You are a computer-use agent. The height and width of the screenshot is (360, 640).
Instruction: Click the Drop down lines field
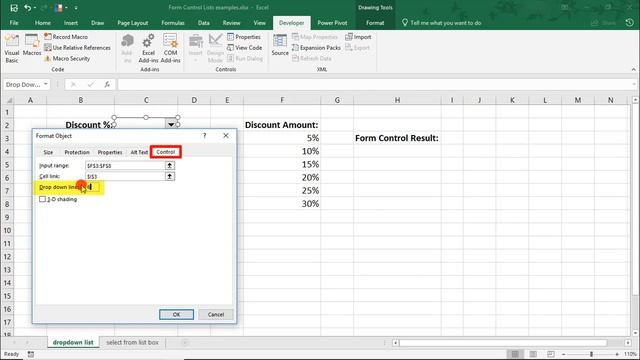(x=93, y=187)
